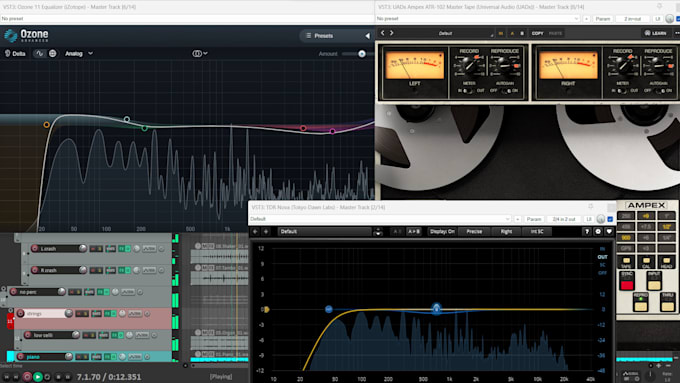Select Right channel mode in TDR Nova
The height and width of the screenshot is (383, 680).
pos(506,232)
